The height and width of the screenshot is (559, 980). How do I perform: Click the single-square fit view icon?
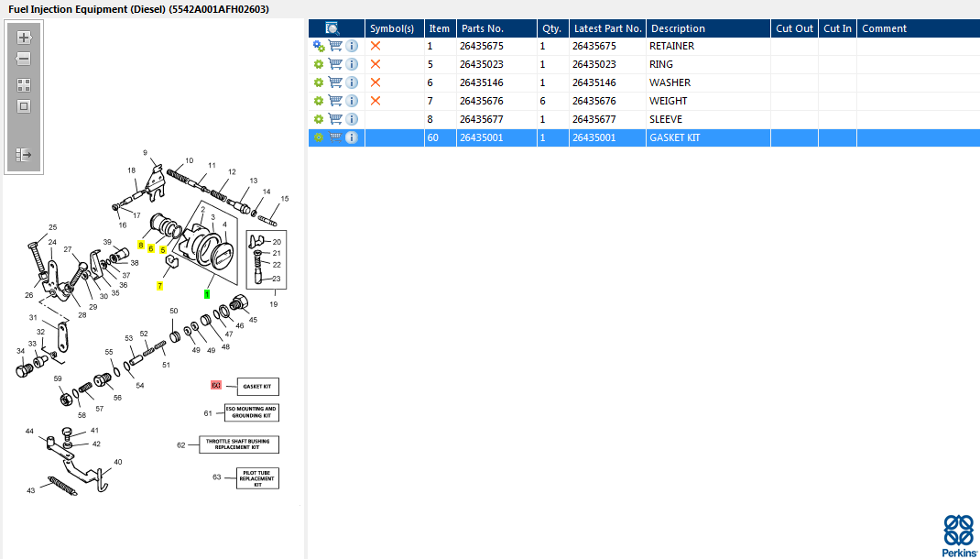(x=24, y=106)
